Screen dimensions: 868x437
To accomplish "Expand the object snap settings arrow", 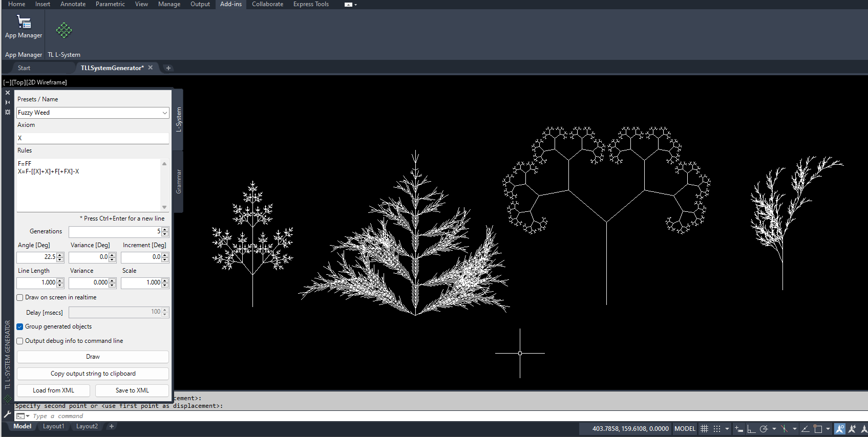I will [x=828, y=429].
